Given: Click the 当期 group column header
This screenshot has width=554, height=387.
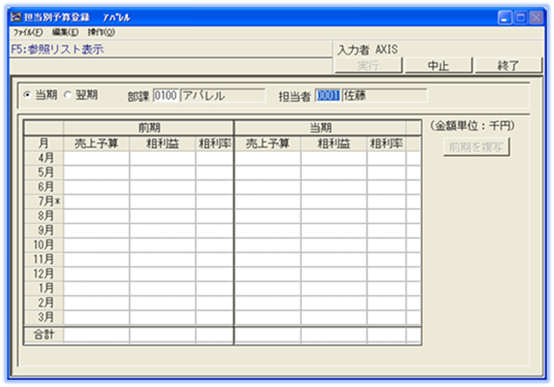Looking at the screenshot, I should point(320,128).
